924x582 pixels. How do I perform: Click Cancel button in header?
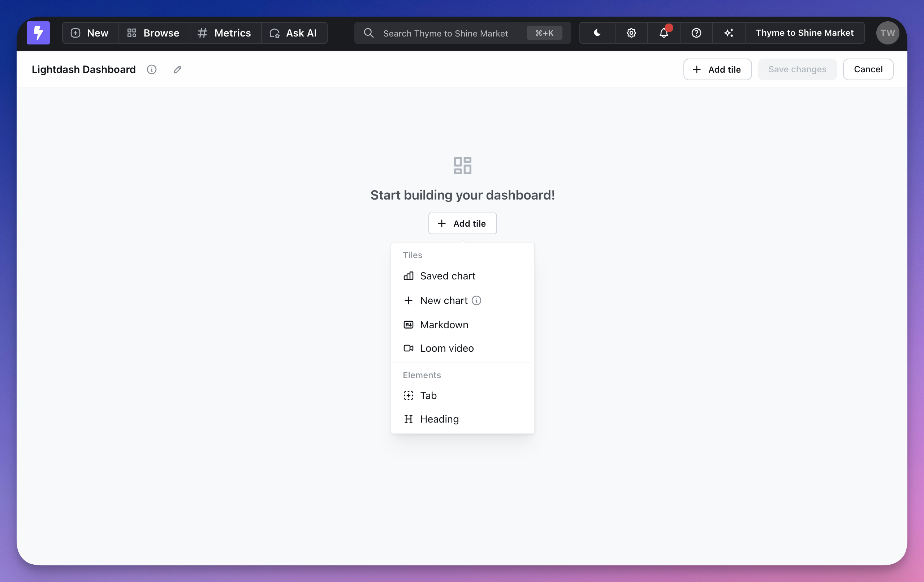point(868,69)
